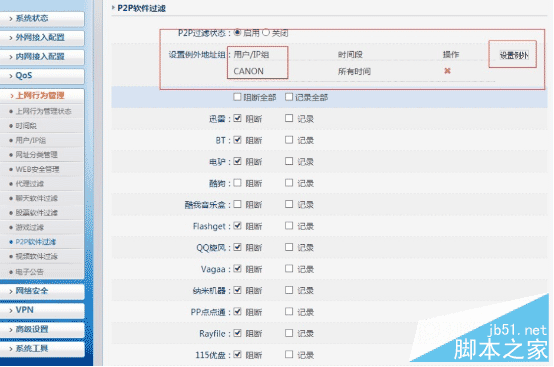Open 网址分类管理 page
The width and height of the screenshot is (554, 367).
pyautogui.click(x=36, y=155)
